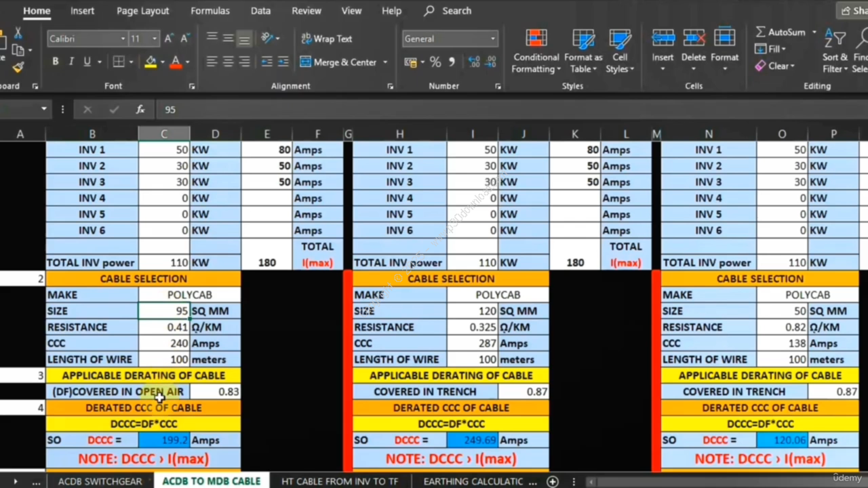Apply Comma Style formatting
This screenshot has width=868, height=488.
click(452, 62)
